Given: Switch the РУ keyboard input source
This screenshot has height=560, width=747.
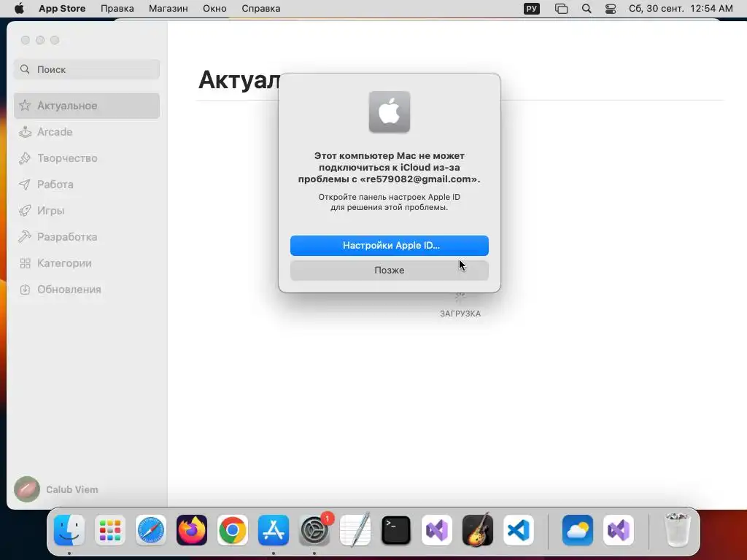Looking at the screenshot, I should pyautogui.click(x=532, y=9).
